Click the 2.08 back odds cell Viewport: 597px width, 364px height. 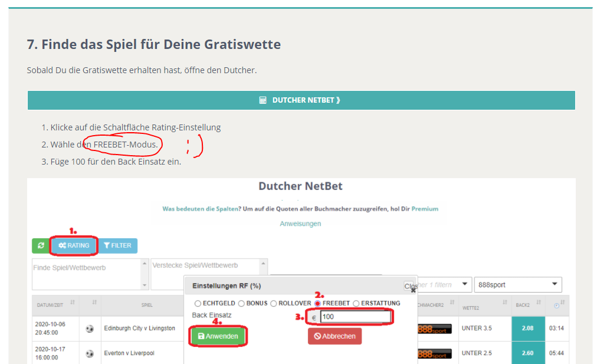(x=528, y=328)
